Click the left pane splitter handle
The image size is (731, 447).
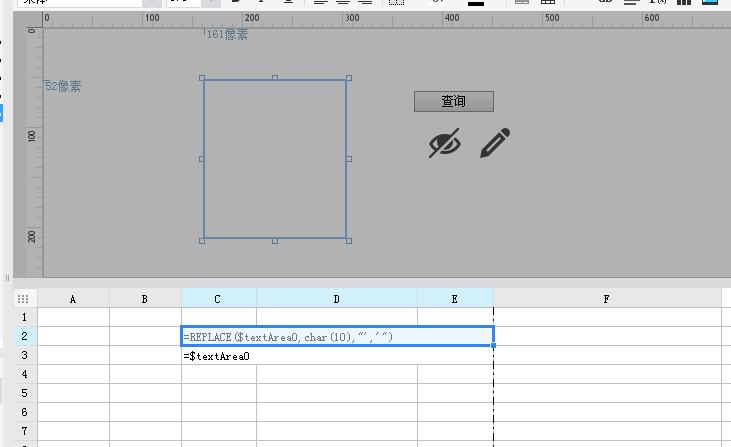(7, 278)
